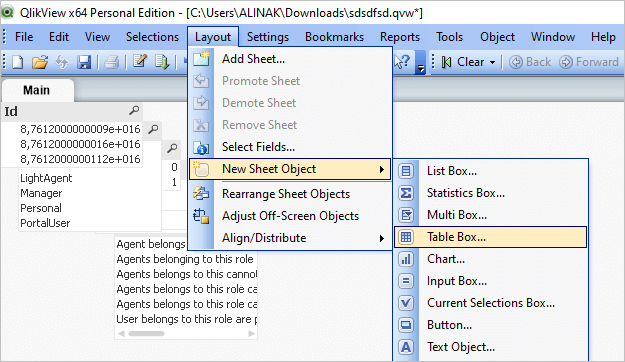Click the Quick Export toolbar icon
The width and height of the screenshot is (625, 362).
(162, 62)
